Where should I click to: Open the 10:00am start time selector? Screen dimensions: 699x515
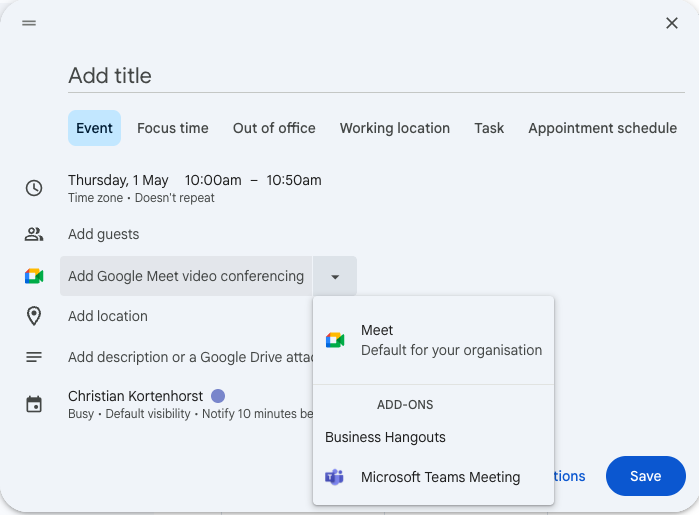(x=213, y=180)
